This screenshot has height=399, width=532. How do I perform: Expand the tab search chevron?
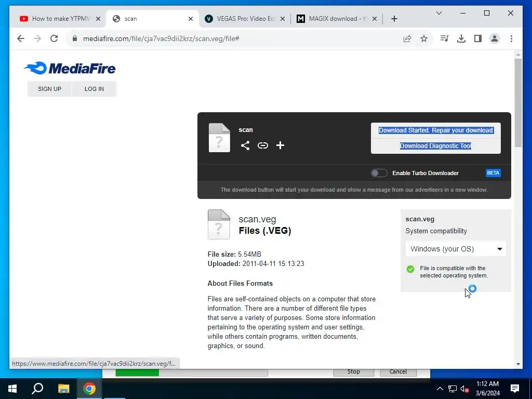(438, 13)
